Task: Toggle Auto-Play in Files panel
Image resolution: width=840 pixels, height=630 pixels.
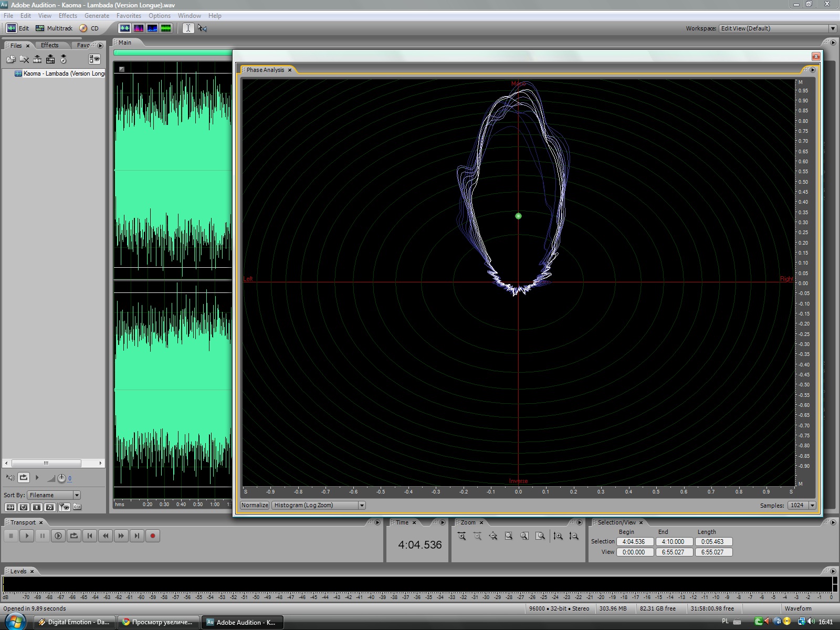Action: pos(10,478)
